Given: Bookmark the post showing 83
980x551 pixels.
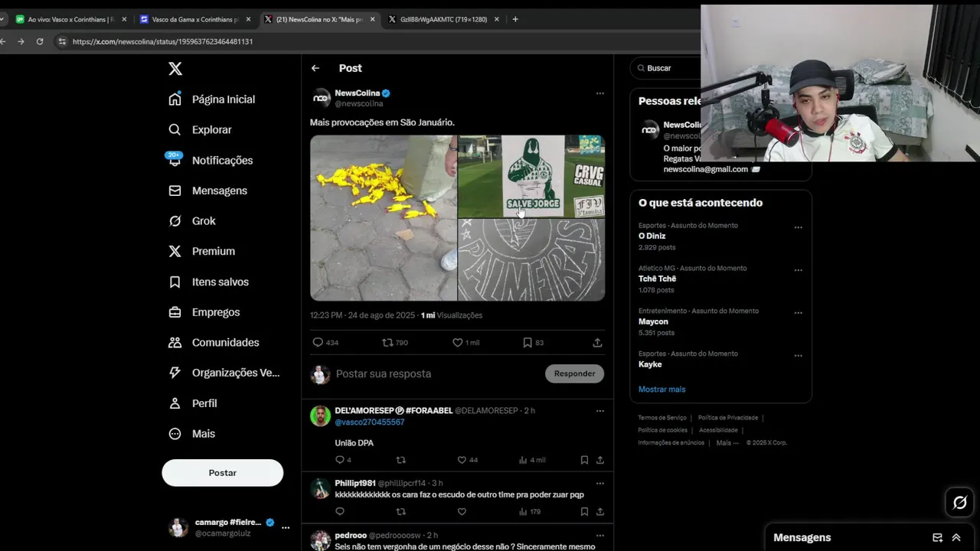Looking at the screenshot, I should tap(528, 343).
